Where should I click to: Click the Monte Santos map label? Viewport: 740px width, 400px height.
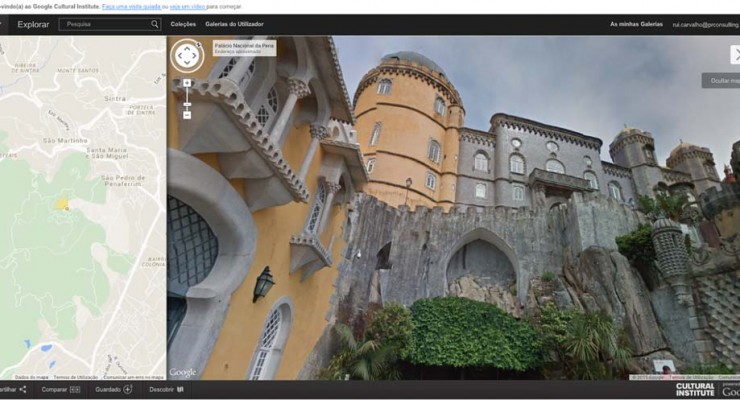(x=78, y=70)
